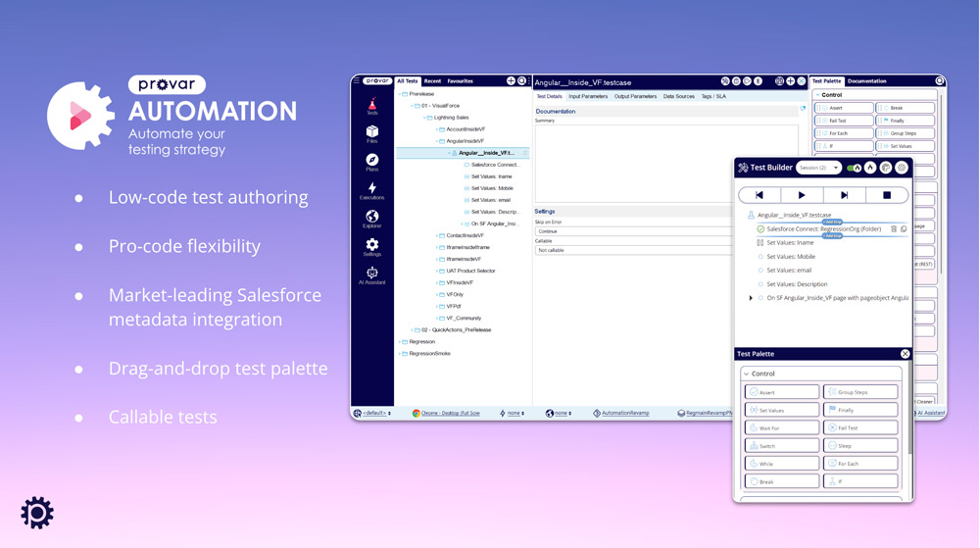Viewport: 980px width, 548px height.
Task: Select the RegressionSmoke folder in tree
Action: coord(428,353)
